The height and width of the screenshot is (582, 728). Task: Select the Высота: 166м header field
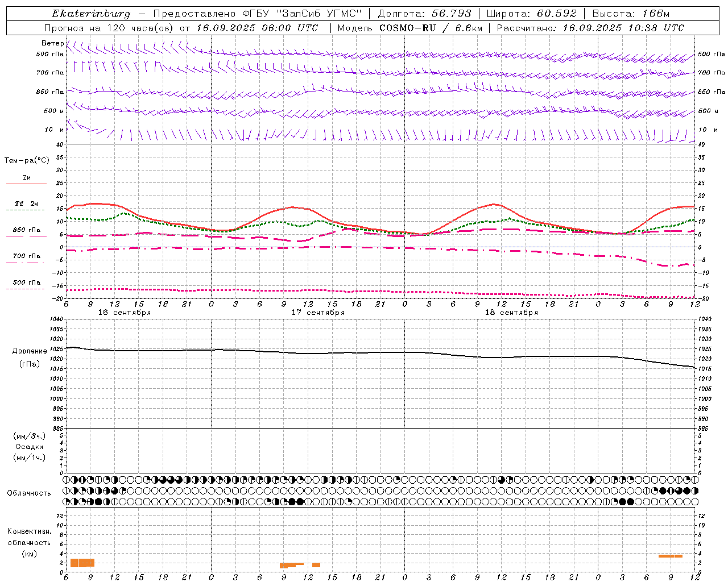point(631,14)
